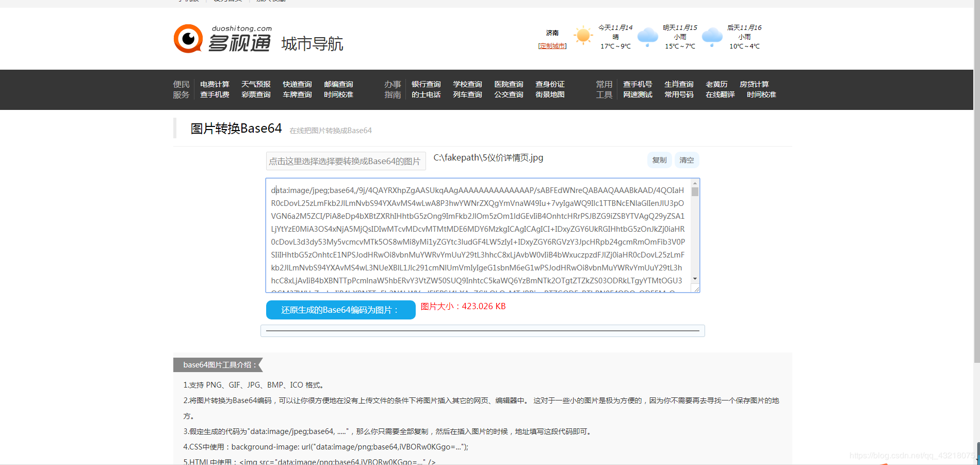Open 时间校准 under 常用工具
This screenshot has height=465, width=980.
click(x=761, y=94)
